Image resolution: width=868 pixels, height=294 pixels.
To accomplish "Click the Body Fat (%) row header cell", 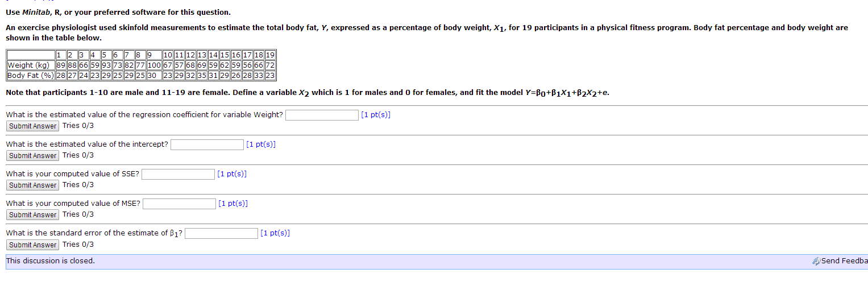I will (30, 76).
